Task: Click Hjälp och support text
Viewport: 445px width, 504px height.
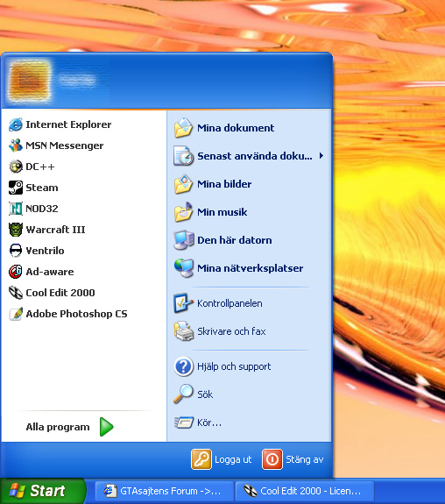Action: 234,366
